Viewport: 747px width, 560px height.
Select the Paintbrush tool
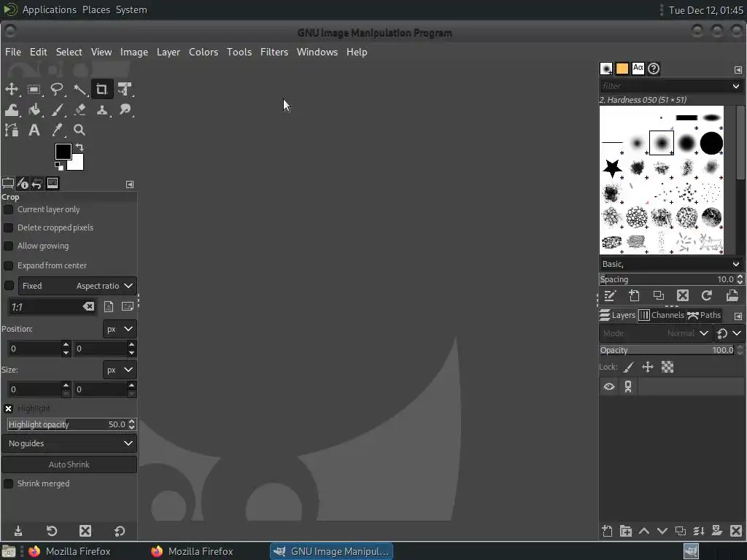tap(57, 110)
